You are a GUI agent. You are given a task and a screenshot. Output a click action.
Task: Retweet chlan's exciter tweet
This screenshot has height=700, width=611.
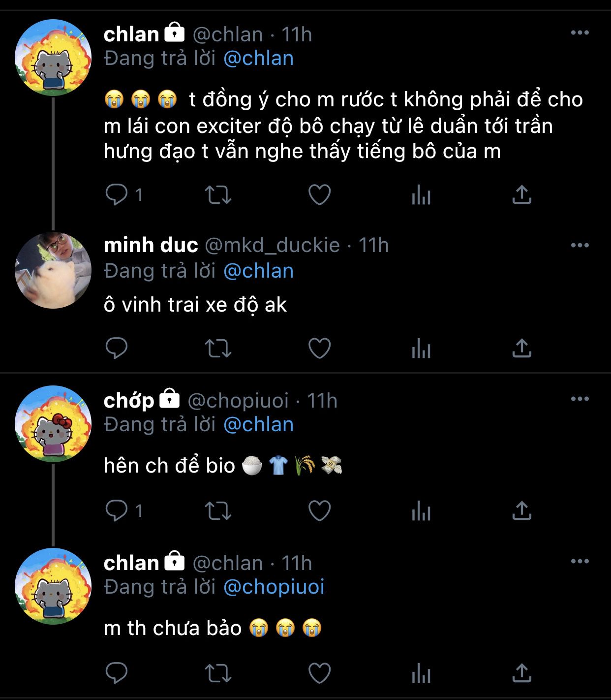tap(218, 195)
